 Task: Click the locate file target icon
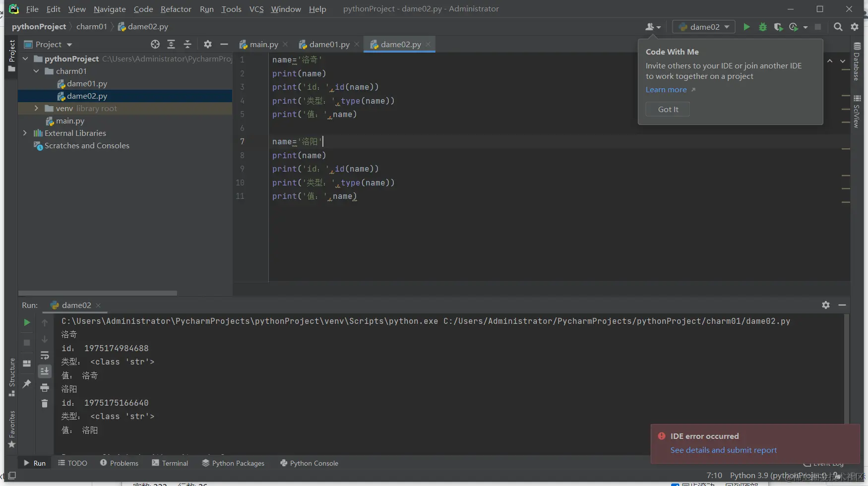point(155,44)
